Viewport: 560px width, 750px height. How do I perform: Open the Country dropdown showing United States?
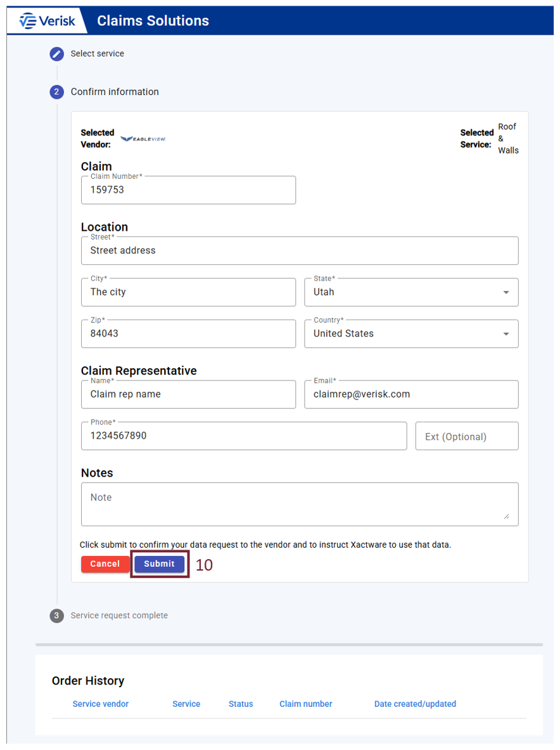(411, 333)
